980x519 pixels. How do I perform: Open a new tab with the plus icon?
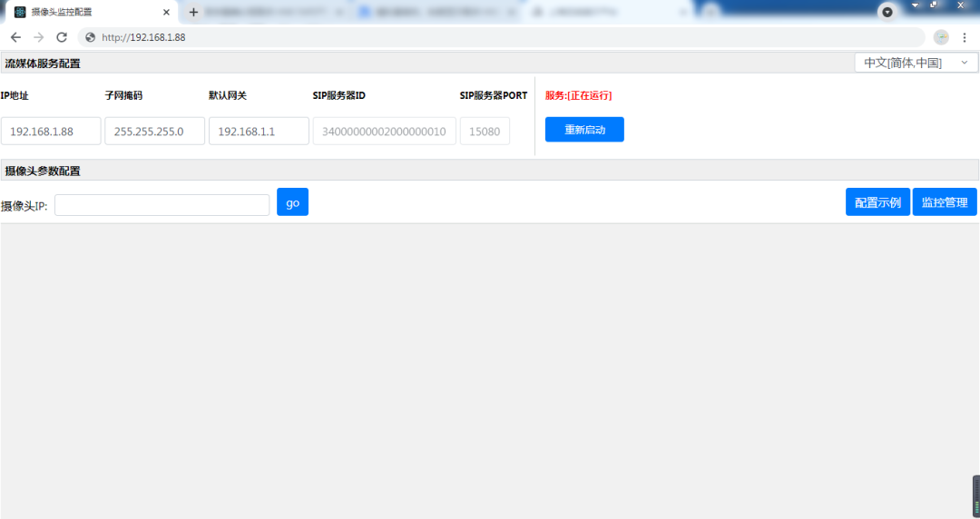193,12
